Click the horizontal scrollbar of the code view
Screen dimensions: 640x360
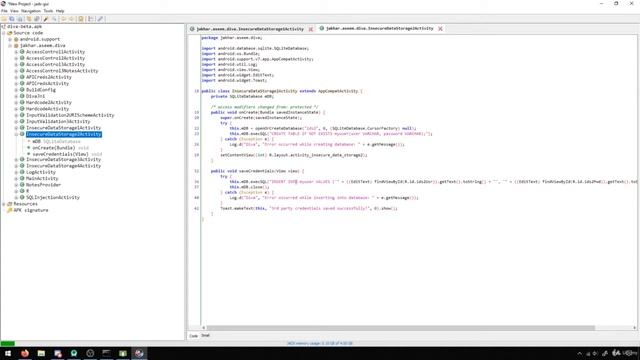point(400,328)
